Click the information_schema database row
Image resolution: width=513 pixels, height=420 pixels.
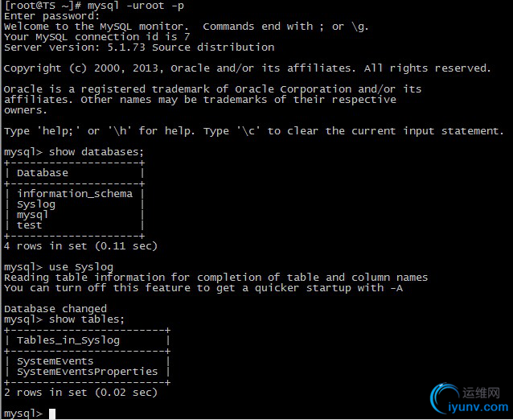click(x=75, y=194)
